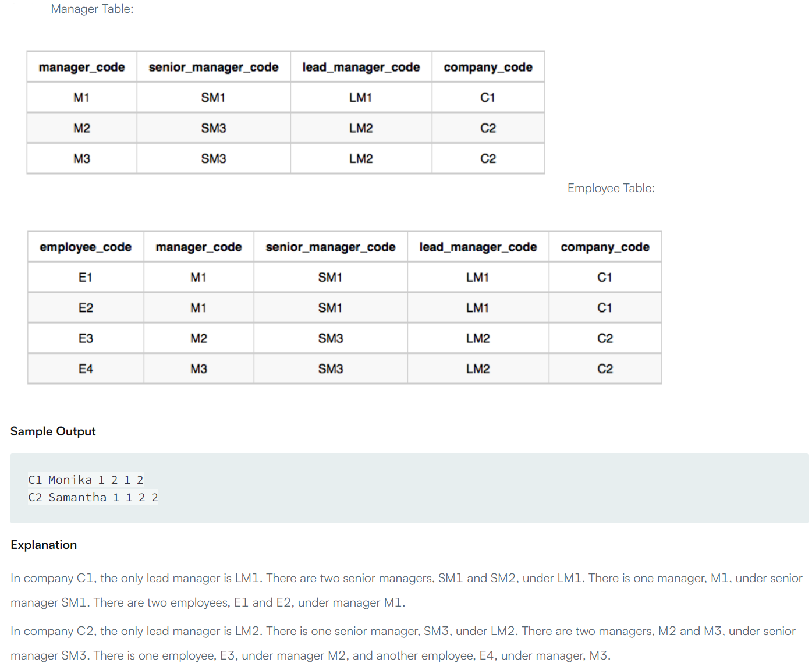
Task: Click M1 in the E1 row
Action: [198, 277]
